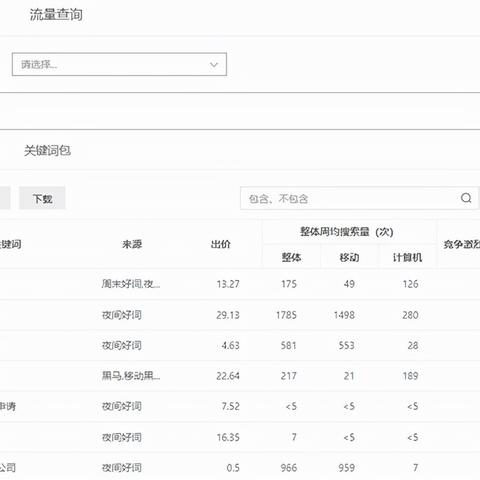Click the bid value 22.64
Viewport: 480px width, 480px height.
pos(228,376)
